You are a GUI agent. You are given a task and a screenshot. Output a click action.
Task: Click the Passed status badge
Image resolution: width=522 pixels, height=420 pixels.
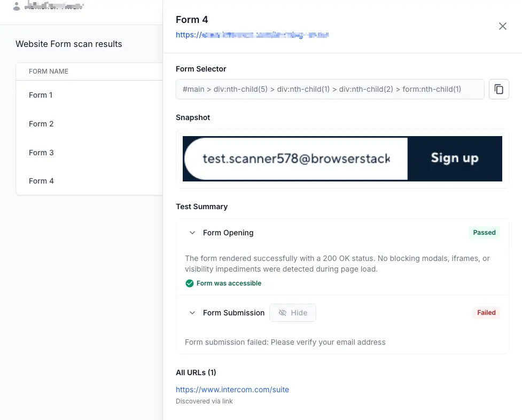tap(484, 233)
